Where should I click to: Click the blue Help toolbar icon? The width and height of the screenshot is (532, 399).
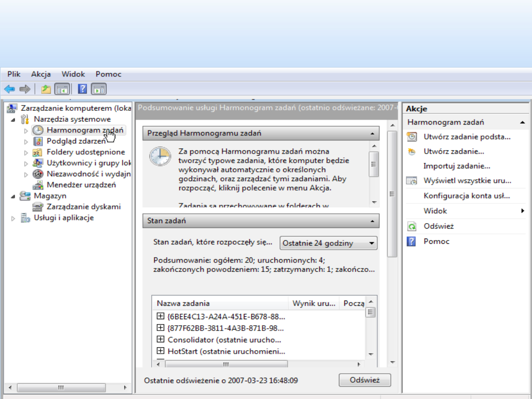click(82, 89)
